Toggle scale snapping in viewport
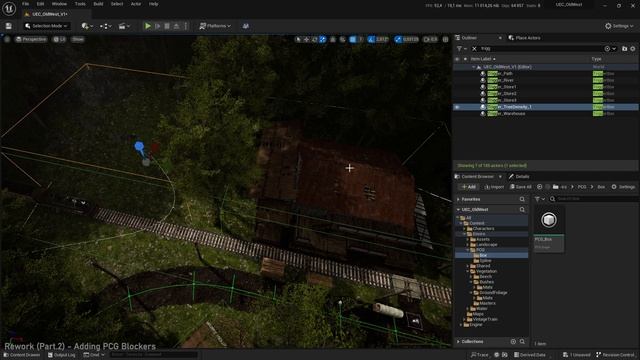This screenshot has height=360, width=640. pos(398,39)
